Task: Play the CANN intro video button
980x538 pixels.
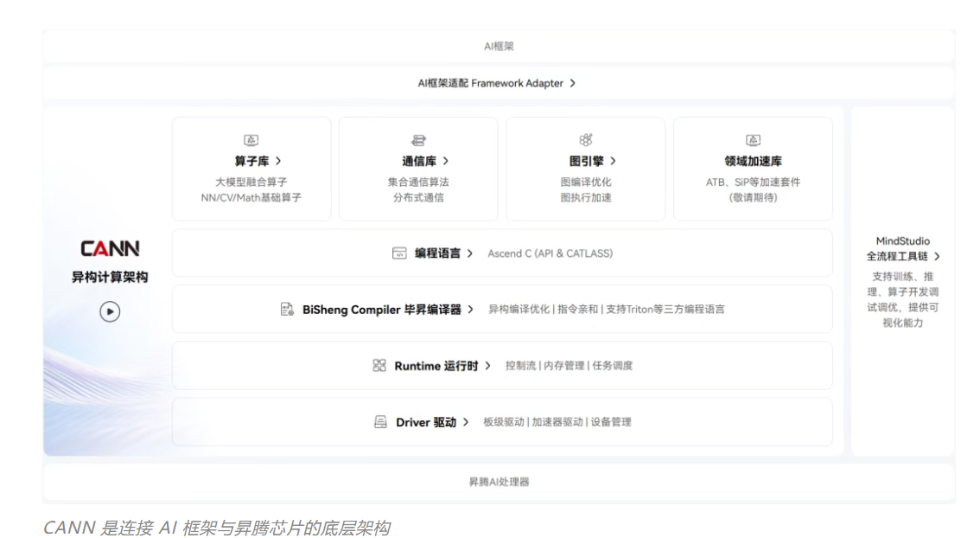Action: [110, 311]
